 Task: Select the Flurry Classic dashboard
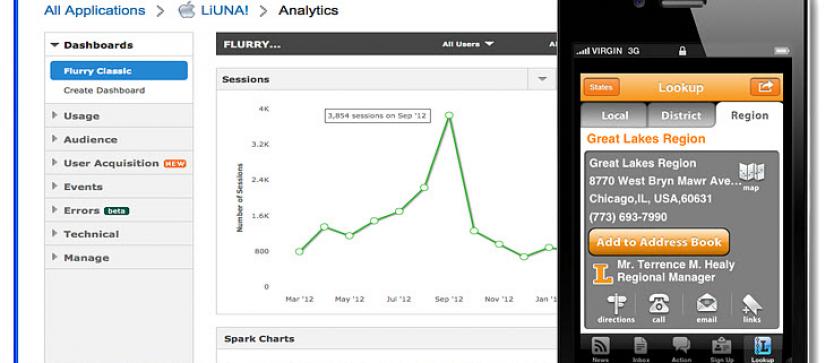(x=119, y=71)
